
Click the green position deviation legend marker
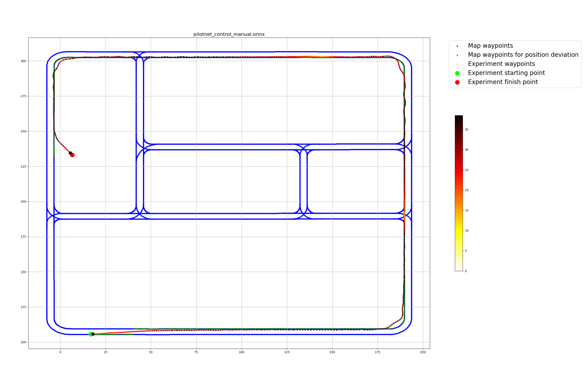pyautogui.click(x=457, y=55)
